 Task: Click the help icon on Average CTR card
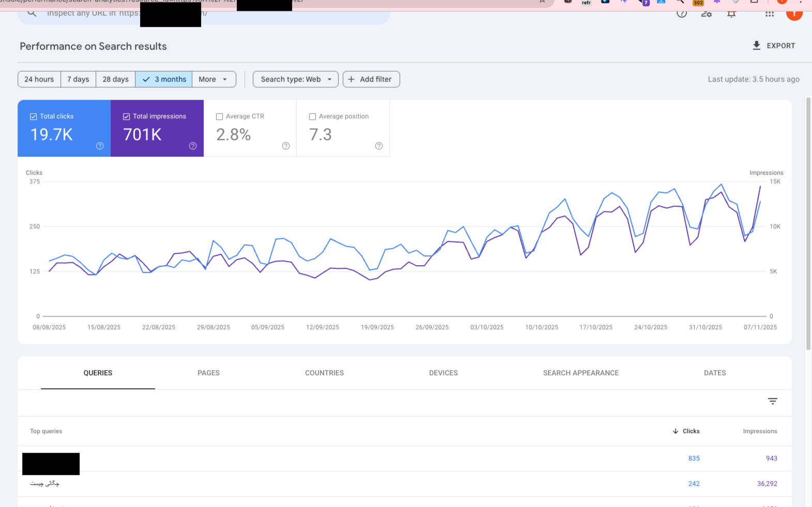(x=286, y=146)
